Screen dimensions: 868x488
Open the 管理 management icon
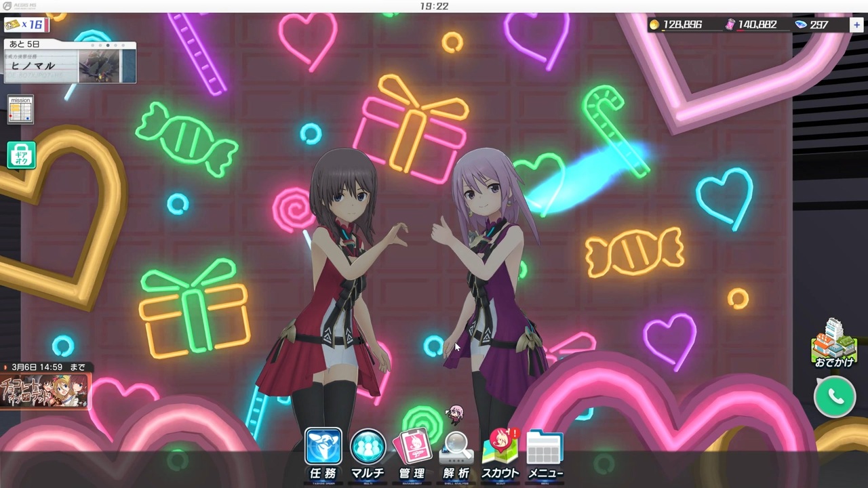(412, 454)
